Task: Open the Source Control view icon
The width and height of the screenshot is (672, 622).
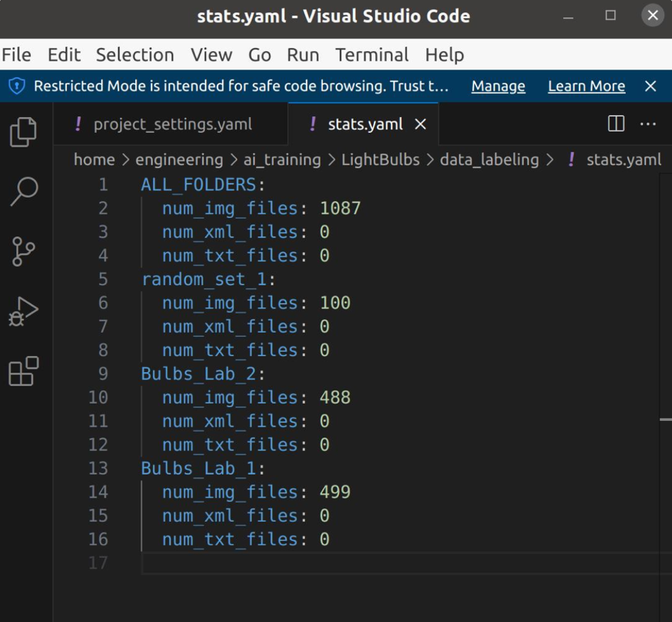Action: (23, 251)
